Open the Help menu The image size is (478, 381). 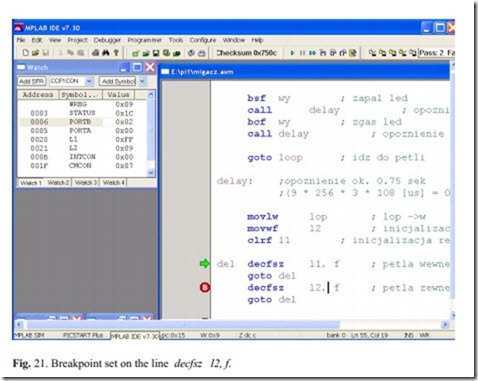click(257, 40)
